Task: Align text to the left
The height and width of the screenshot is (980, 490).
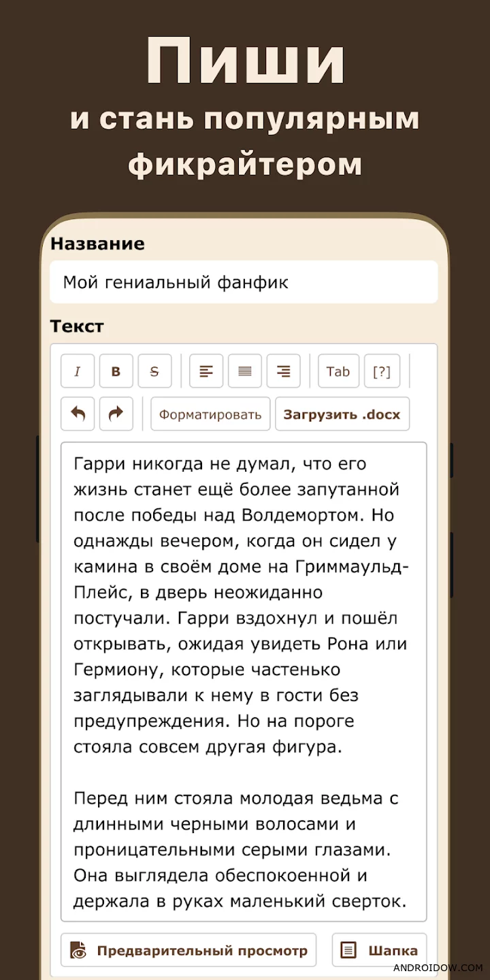Action: [x=206, y=372]
